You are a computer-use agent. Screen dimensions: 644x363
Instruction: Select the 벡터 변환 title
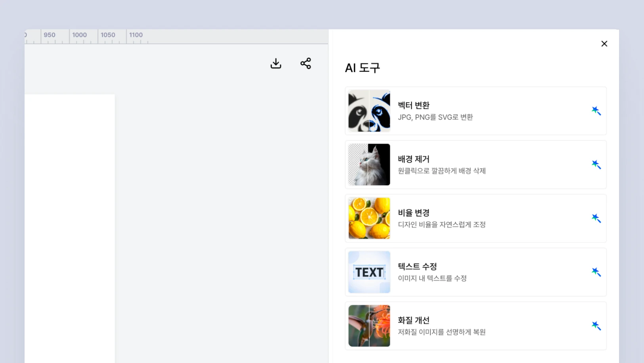[x=414, y=105]
